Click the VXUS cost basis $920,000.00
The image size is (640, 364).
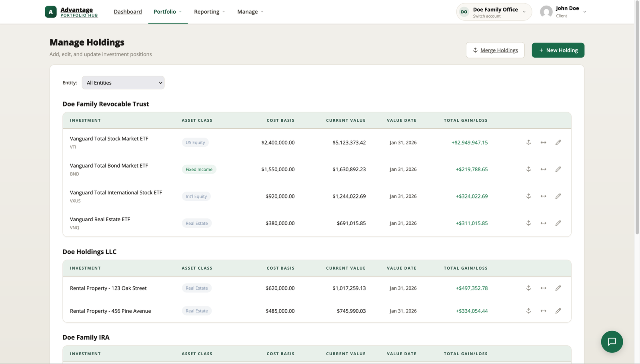click(280, 196)
